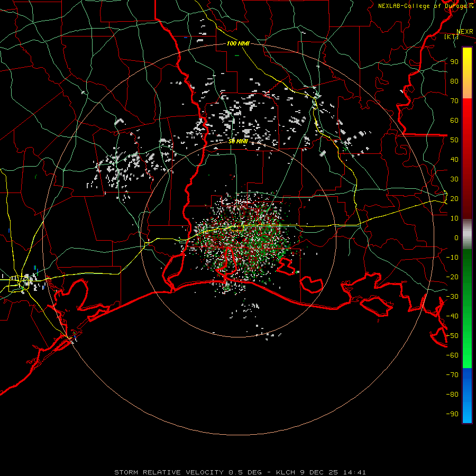The height and width of the screenshot is (476, 476).
Task: Click the 90 value on the velocity scale
Action: coord(454,62)
